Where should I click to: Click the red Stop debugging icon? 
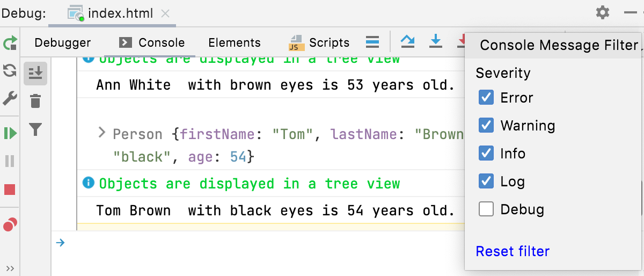tap(10, 190)
